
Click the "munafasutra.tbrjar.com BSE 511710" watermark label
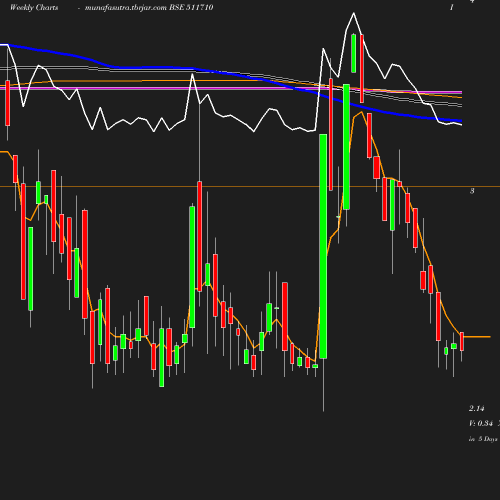pyautogui.click(x=149, y=7)
